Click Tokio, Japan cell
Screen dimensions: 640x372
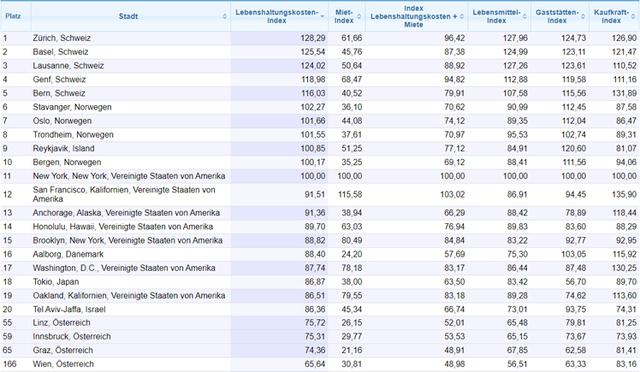(131, 282)
